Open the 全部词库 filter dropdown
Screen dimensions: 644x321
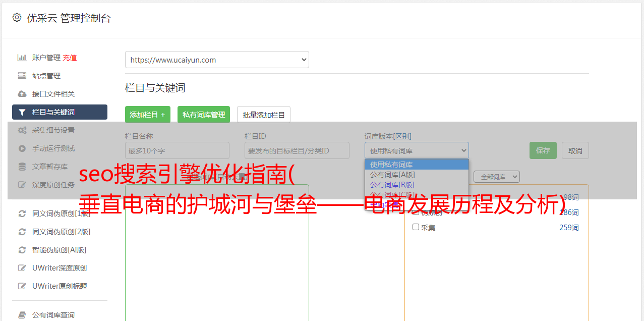496,177
